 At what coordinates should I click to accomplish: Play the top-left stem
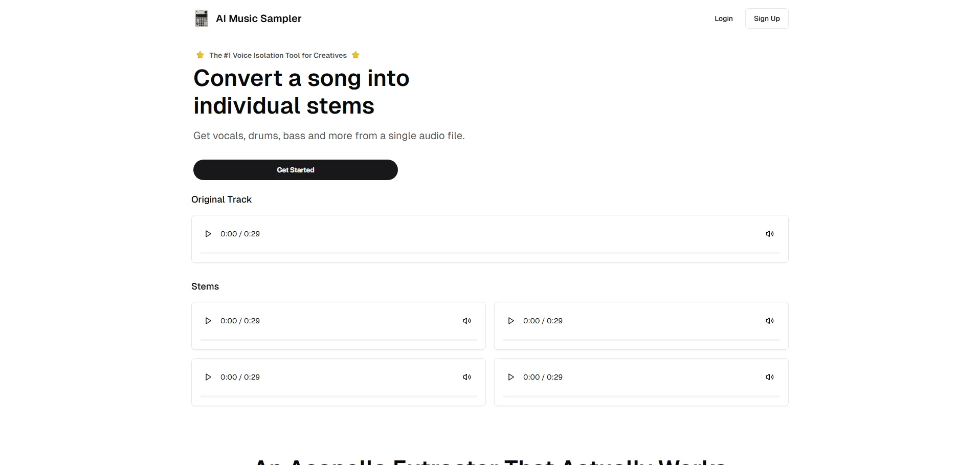coord(208,321)
